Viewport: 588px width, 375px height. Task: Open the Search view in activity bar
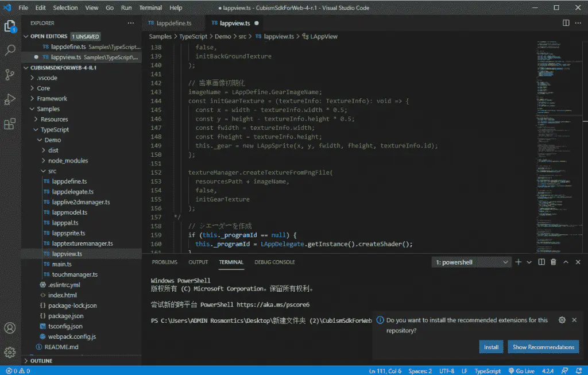click(10, 50)
